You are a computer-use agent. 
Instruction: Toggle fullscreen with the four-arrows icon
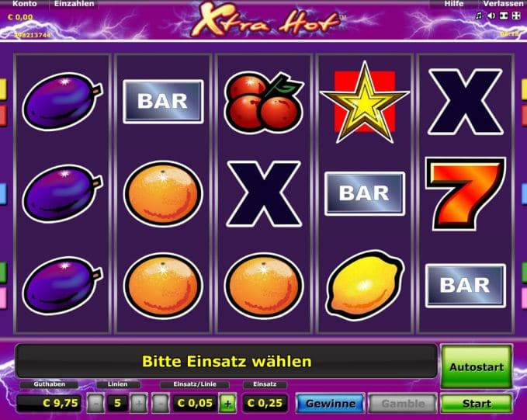coord(516,16)
